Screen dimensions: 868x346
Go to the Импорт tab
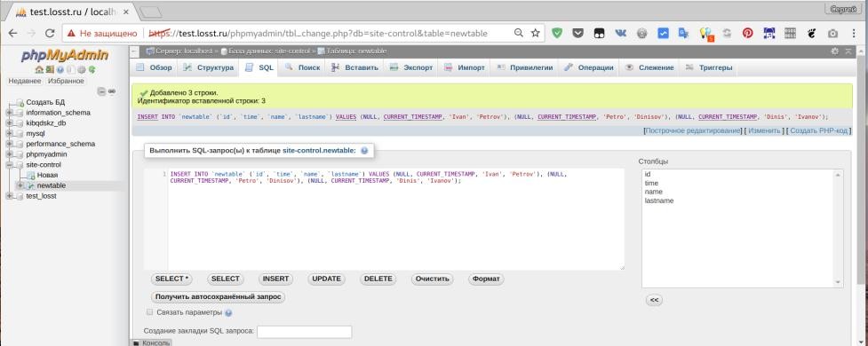[465, 67]
